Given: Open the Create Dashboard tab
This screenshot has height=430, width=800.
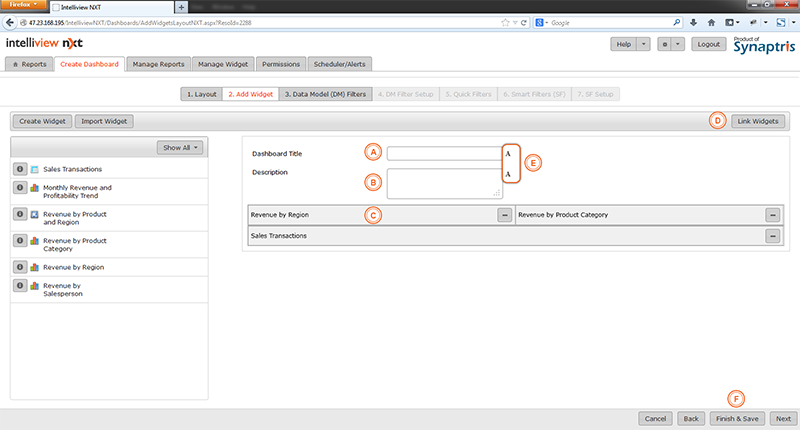Looking at the screenshot, I should pyautogui.click(x=89, y=64).
